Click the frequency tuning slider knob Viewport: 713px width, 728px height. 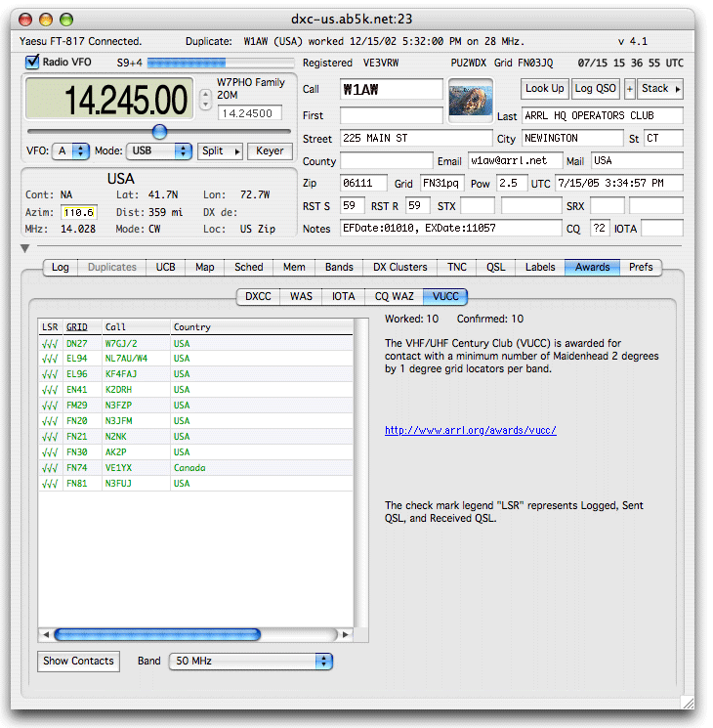[159, 131]
